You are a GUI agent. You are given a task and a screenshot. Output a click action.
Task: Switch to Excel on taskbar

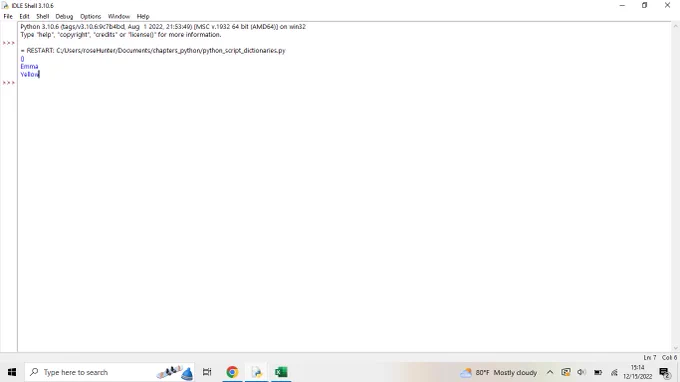[281, 372]
